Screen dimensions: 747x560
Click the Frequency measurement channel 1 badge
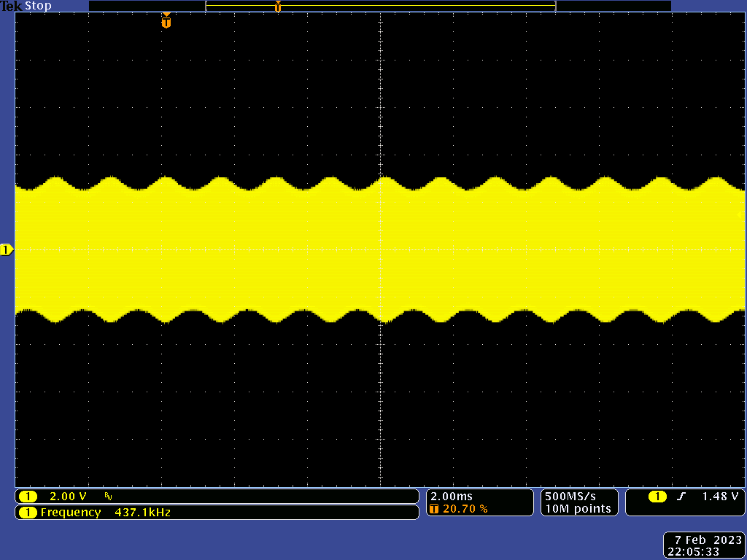pos(28,513)
